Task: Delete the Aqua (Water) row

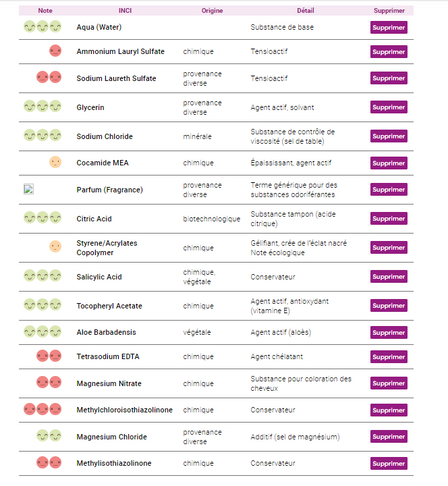Action: click(x=389, y=27)
